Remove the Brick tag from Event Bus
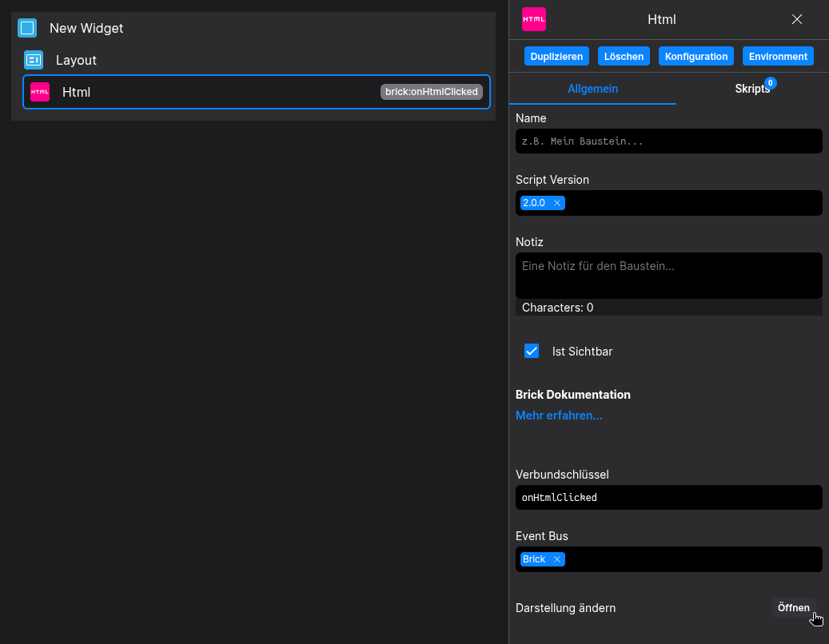The image size is (829, 644). [557, 559]
